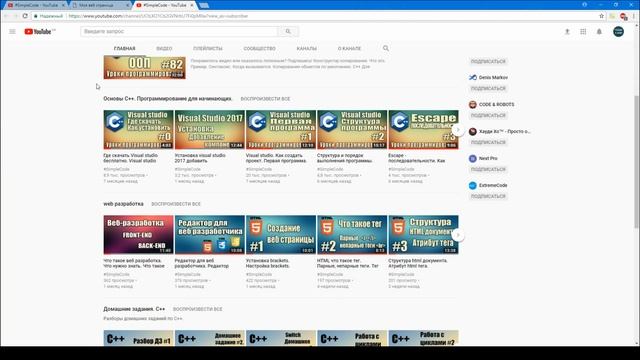Open the YouTube apps grid icon

click(583, 31)
